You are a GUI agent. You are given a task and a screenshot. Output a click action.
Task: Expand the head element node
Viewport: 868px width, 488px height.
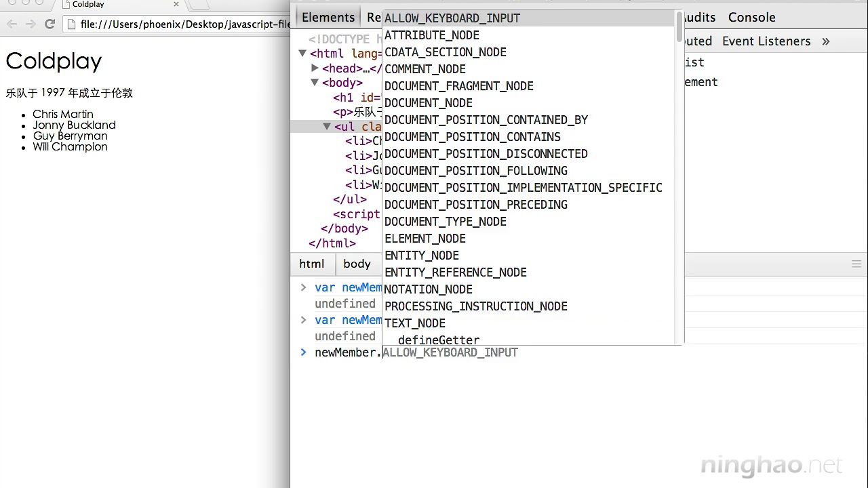pyautogui.click(x=315, y=68)
